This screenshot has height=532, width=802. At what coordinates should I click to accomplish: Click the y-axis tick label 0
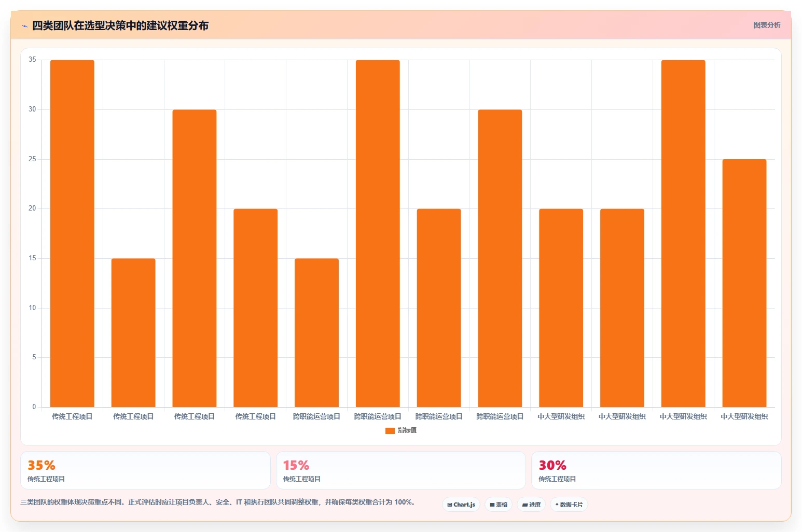click(34, 407)
